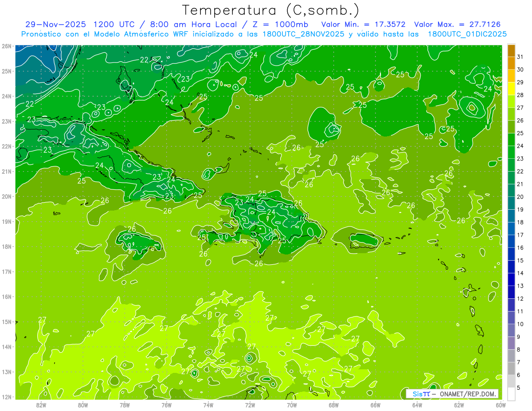Select the '74W' longitude axis label

point(208,405)
